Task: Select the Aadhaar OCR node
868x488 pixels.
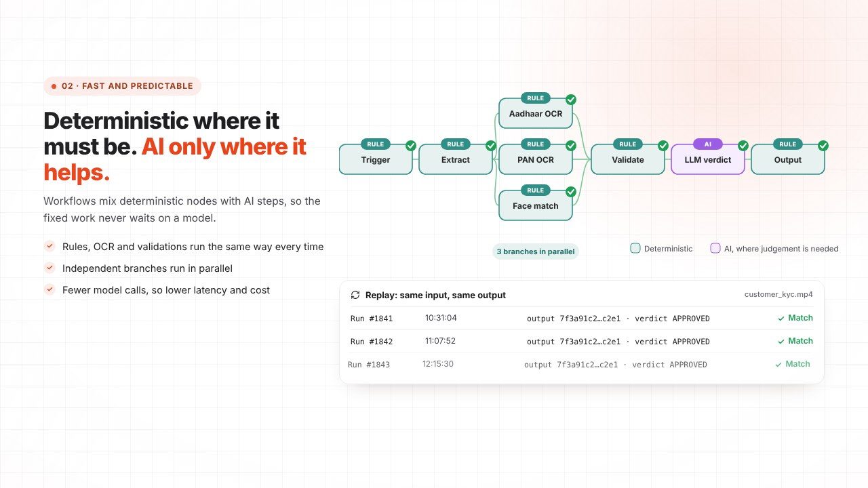Action: [x=536, y=113]
